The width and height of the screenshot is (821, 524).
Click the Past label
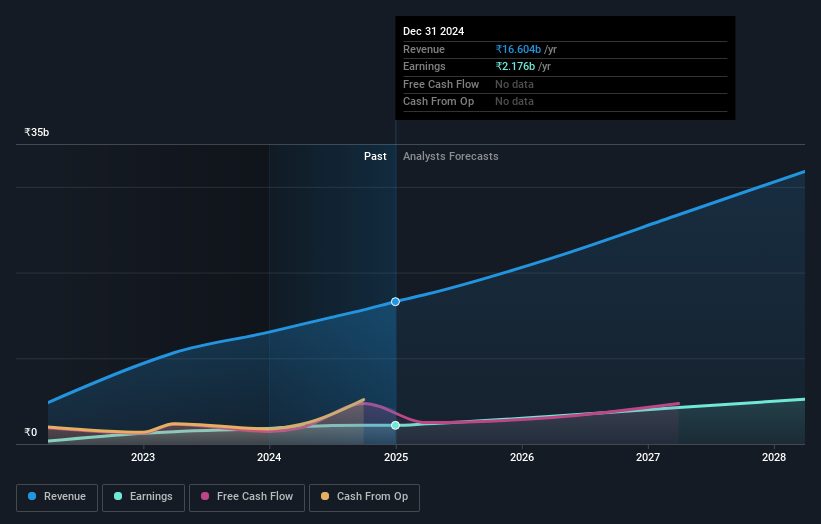pyautogui.click(x=375, y=156)
